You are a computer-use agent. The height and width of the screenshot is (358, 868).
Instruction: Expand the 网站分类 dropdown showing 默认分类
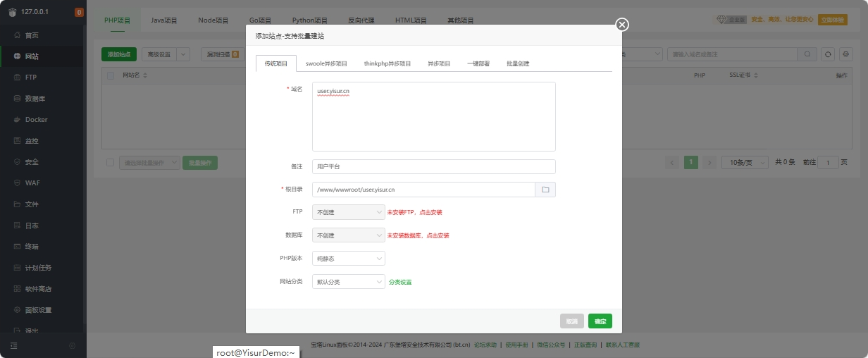point(348,282)
